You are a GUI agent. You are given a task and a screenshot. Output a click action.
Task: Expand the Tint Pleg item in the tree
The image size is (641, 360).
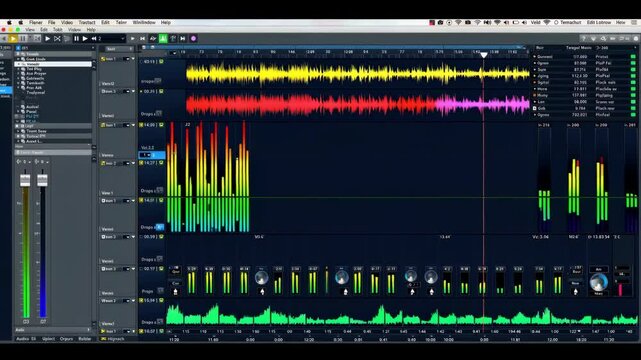pyautogui.click(x=19, y=69)
